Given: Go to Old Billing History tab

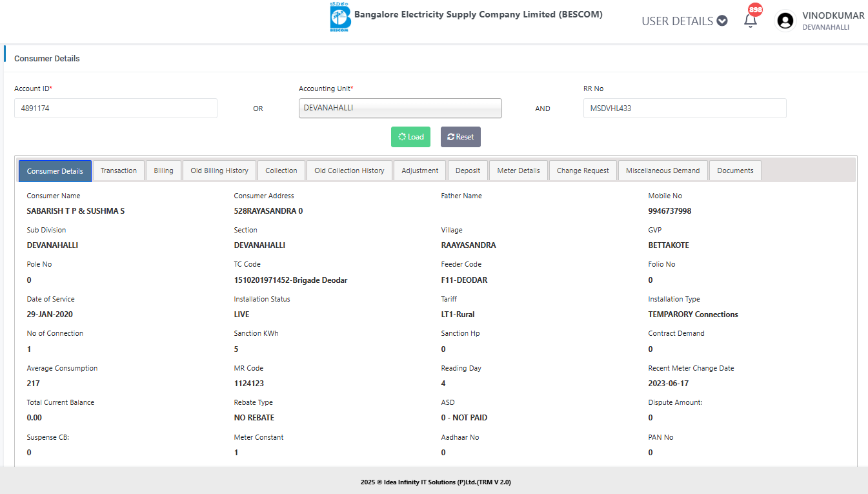Looking at the screenshot, I should tap(219, 170).
